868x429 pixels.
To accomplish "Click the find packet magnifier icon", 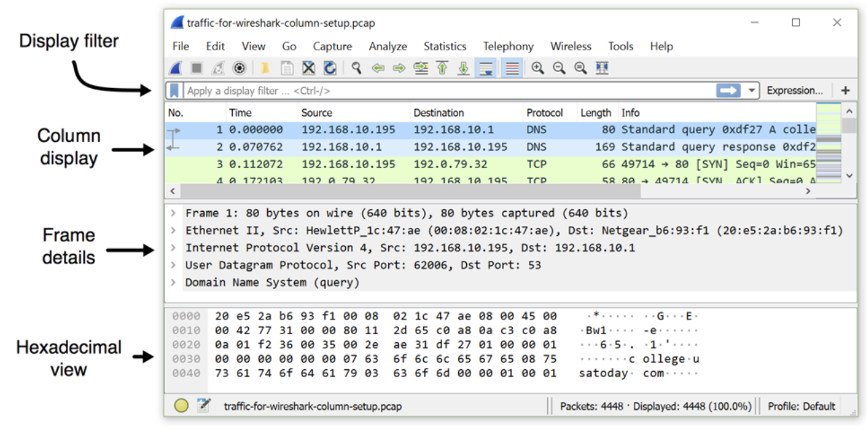I will click(357, 68).
